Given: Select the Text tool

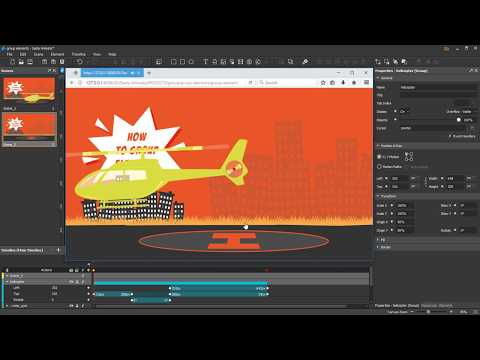Looking at the screenshot, I should pyautogui.click(x=205, y=62).
